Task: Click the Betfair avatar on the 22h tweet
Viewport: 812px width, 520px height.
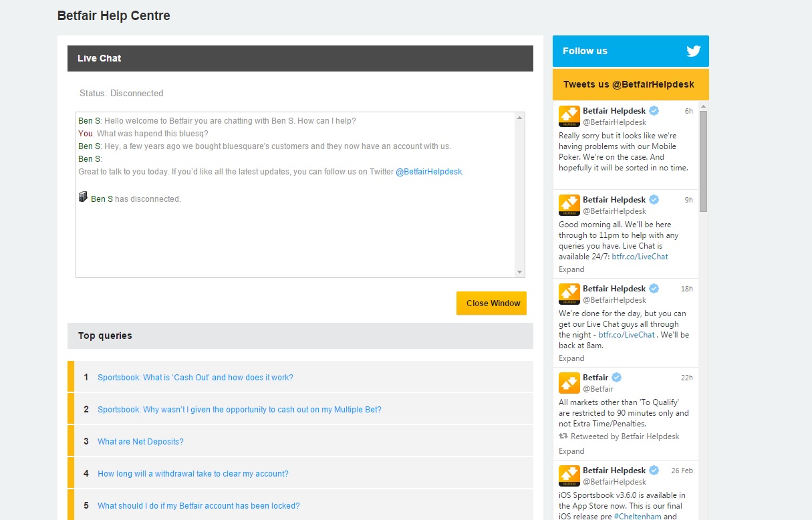Action: click(569, 383)
